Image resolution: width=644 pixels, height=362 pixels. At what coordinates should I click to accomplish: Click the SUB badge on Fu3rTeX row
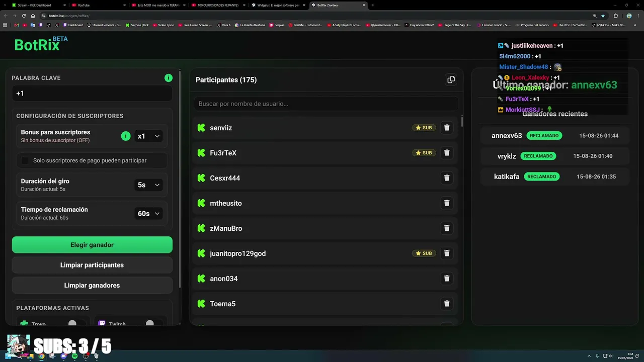[424, 153]
